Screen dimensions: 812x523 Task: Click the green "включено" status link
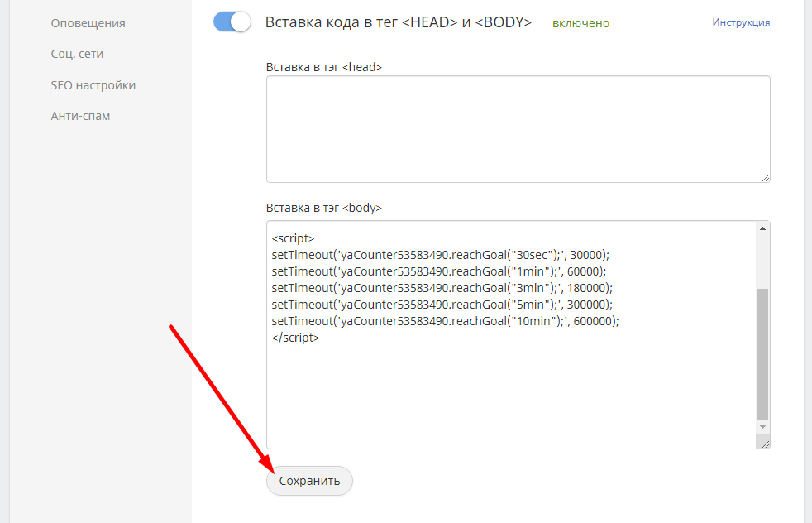point(580,24)
